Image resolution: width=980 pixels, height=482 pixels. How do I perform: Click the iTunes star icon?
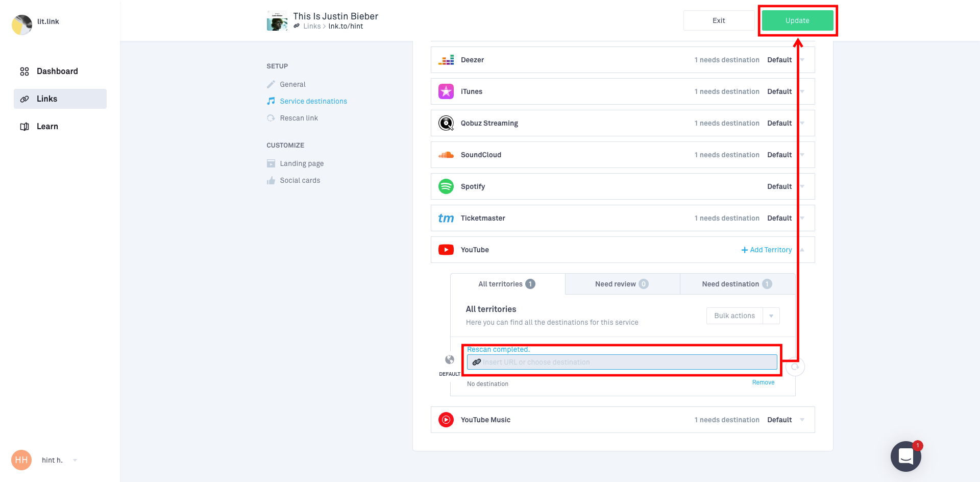(446, 92)
